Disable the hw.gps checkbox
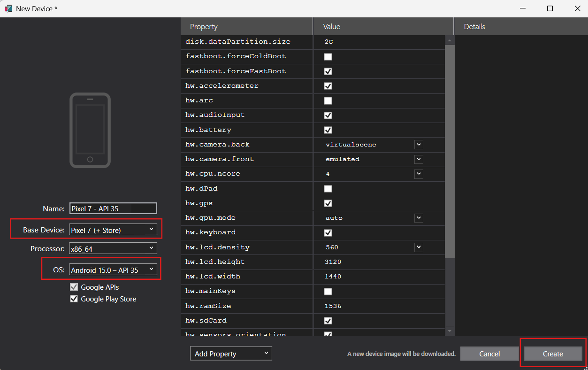The width and height of the screenshot is (588, 370). (x=328, y=203)
